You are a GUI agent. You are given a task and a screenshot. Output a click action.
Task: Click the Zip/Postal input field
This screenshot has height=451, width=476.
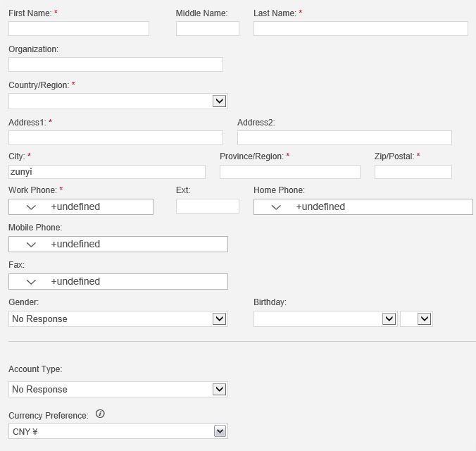tap(413, 172)
